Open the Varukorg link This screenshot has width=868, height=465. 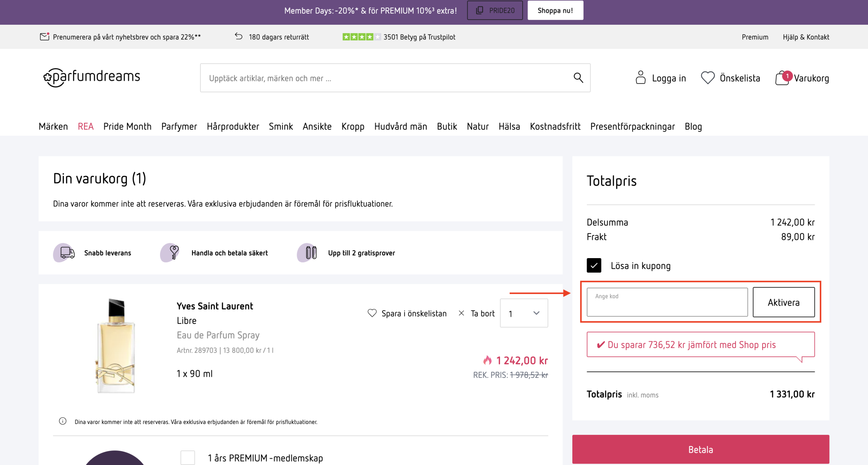(x=811, y=78)
